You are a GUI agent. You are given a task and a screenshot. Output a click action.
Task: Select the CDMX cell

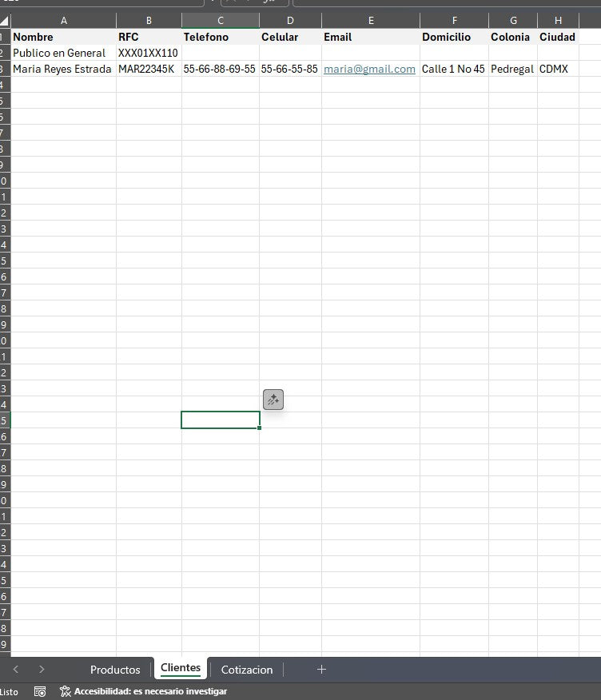(558, 70)
